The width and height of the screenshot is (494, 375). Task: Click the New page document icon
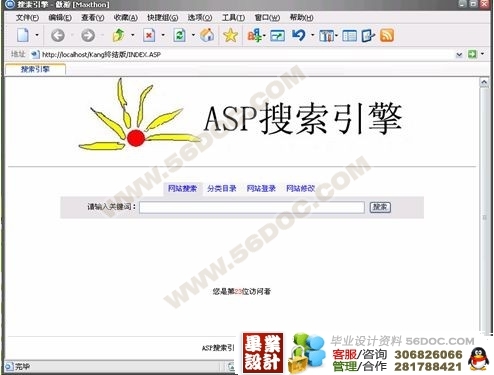pos(23,35)
